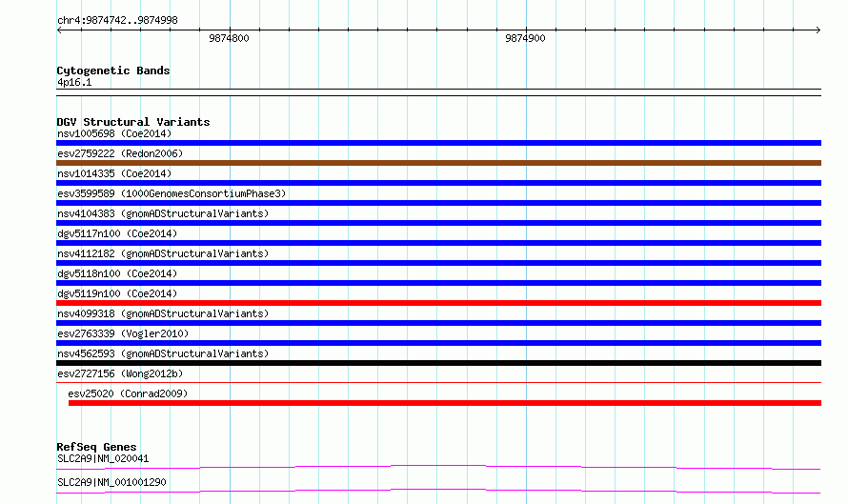Open esv3599589 1000GenomesConsortiumPhase3 label

tap(172, 193)
